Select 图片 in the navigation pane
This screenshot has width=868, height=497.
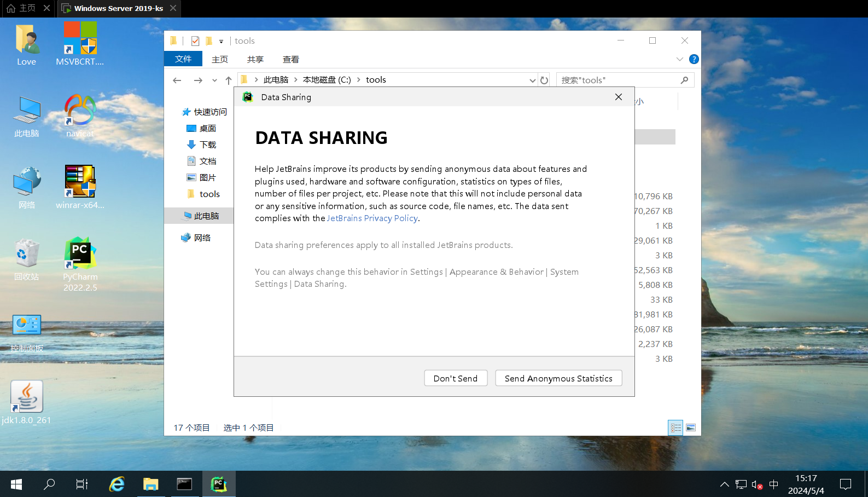[x=201, y=177]
